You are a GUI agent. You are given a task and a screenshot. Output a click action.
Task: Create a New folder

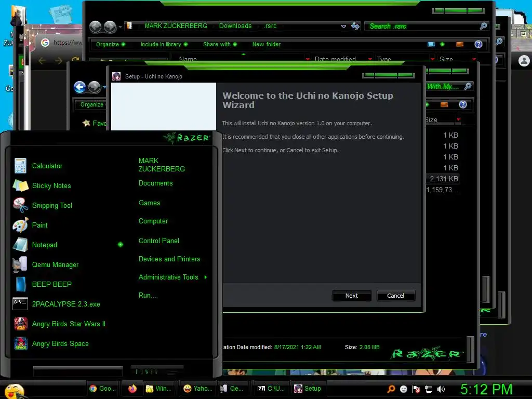pyautogui.click(x=267, y=44)
